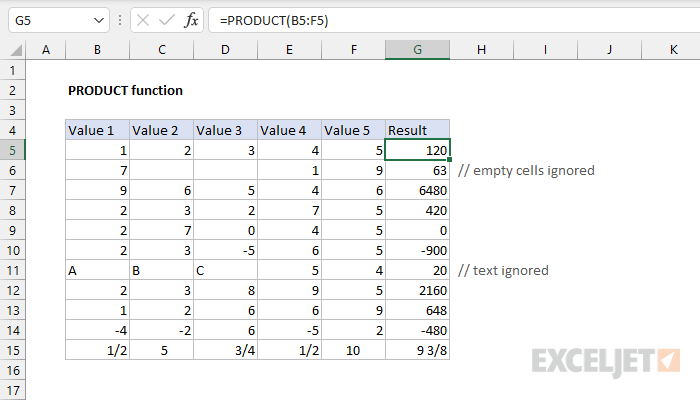Select column D header
700x400 pixels.
[225, 50]
